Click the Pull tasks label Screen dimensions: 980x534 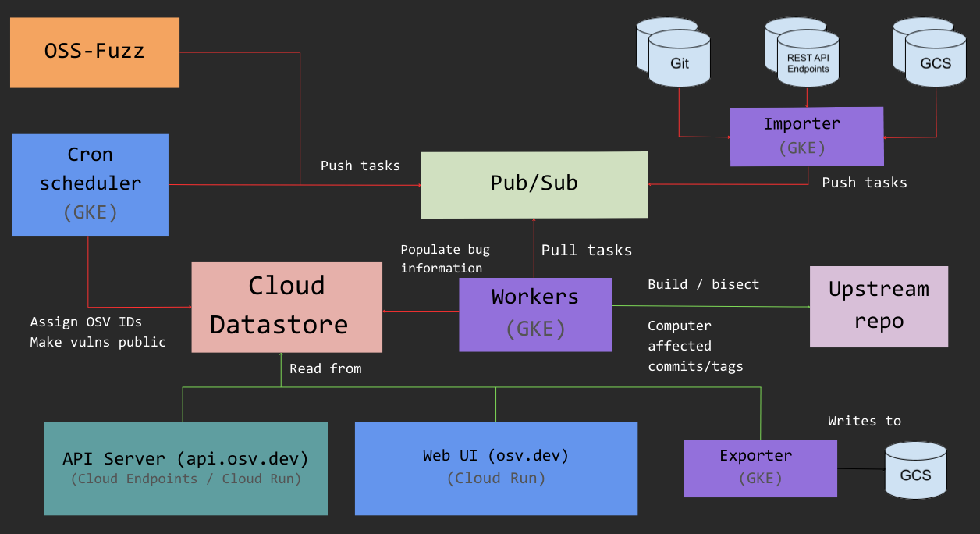coord(587,250)
